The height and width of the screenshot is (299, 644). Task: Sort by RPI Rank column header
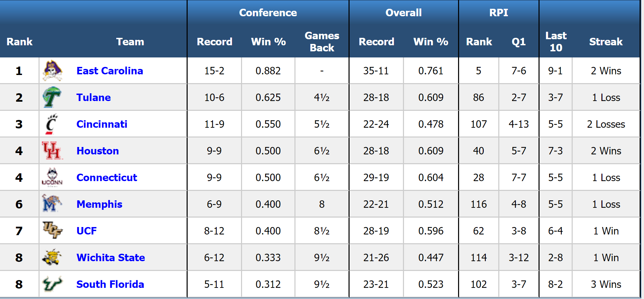pyautogui.click(x=479, y=42)
